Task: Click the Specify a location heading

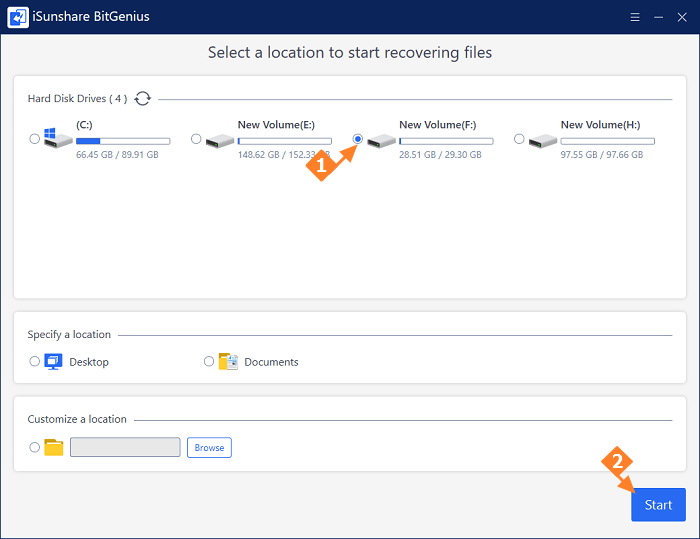Action: point(69,334)
